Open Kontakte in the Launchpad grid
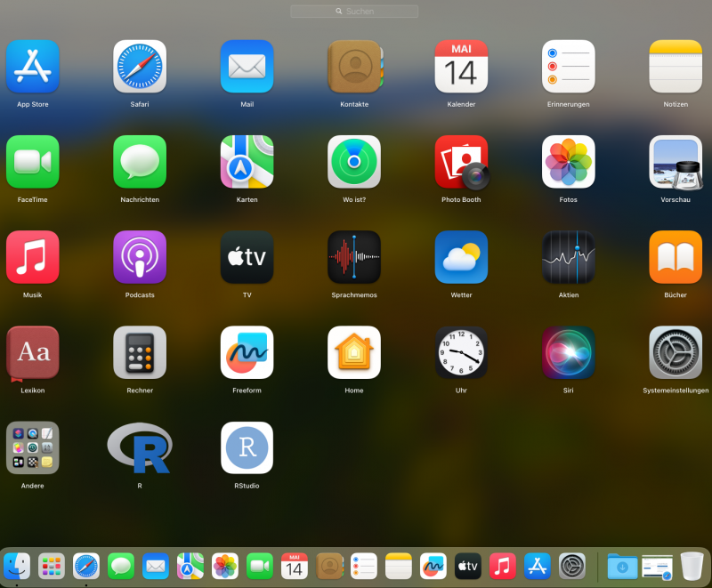Screen dimensions: 712x588 [x=354, y=67]
